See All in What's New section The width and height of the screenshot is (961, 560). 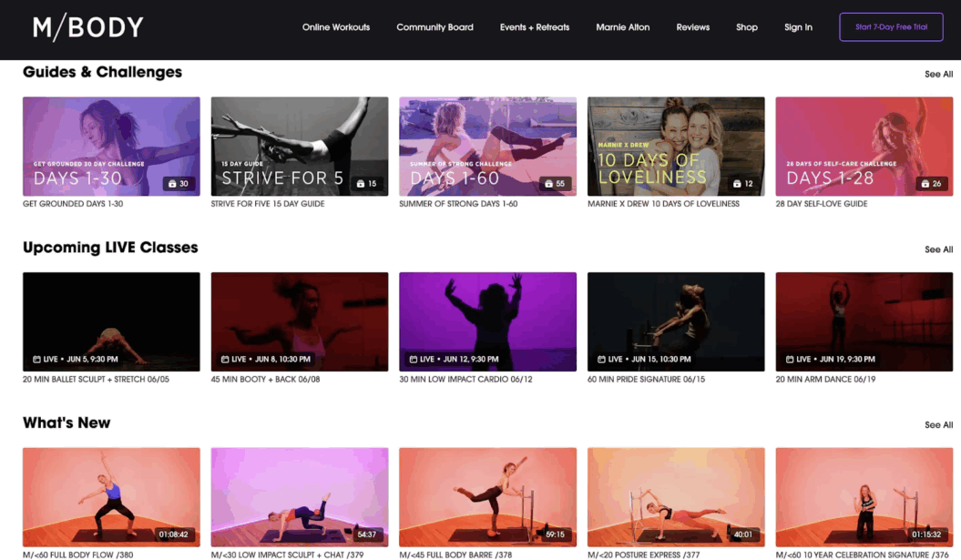tap(938, 425)
